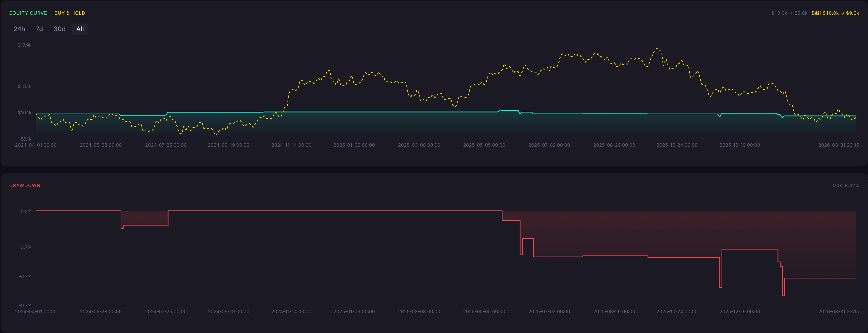Click the DRAWDOWN panel title
Screen dimensions: 868x333
24,185
